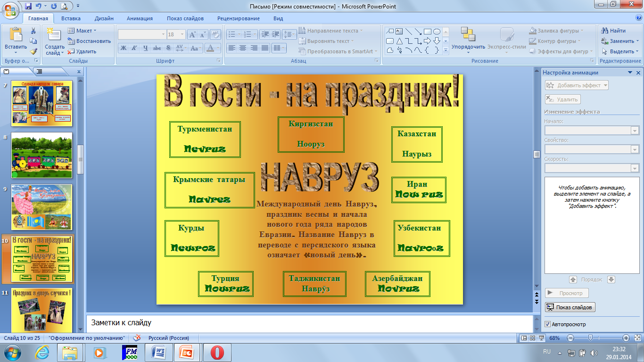The height and width of the screenshot is (362, 644).
Task: Open the Начало dropdown
Action: [635, 131]
